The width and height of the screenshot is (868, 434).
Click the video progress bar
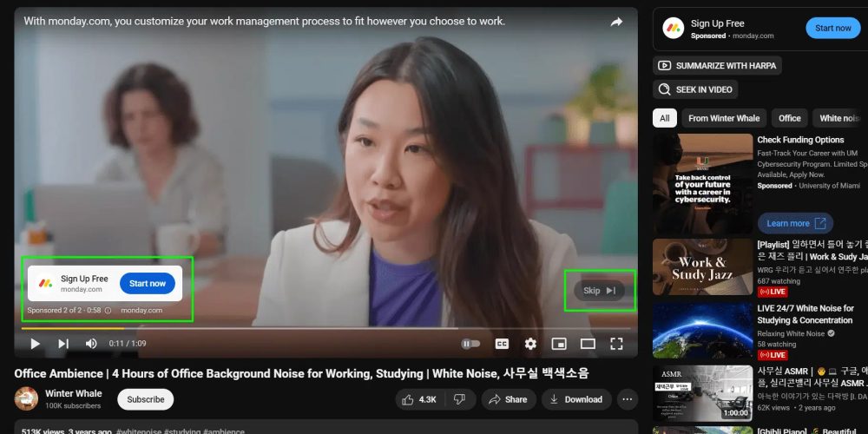point(260,328)
